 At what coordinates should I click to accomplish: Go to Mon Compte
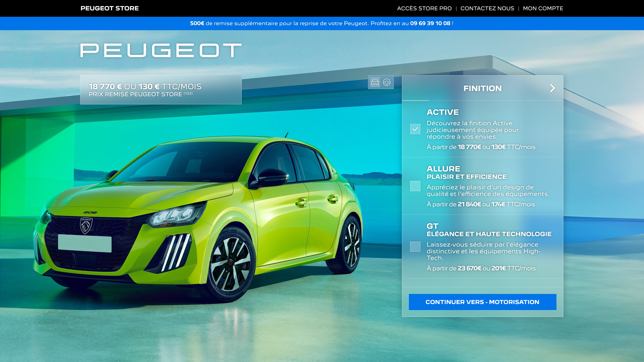tap(543, 8)
